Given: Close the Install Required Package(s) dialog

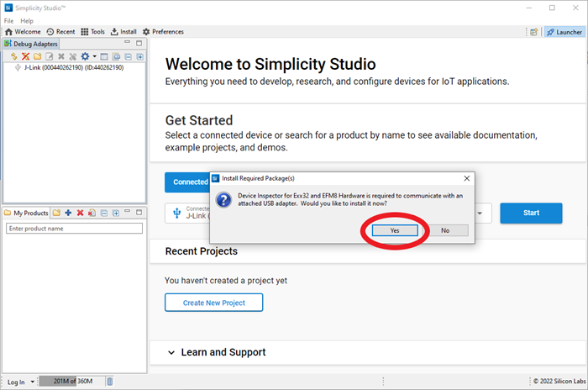Looking at the screenshot, I should click(x=467, y=178).
